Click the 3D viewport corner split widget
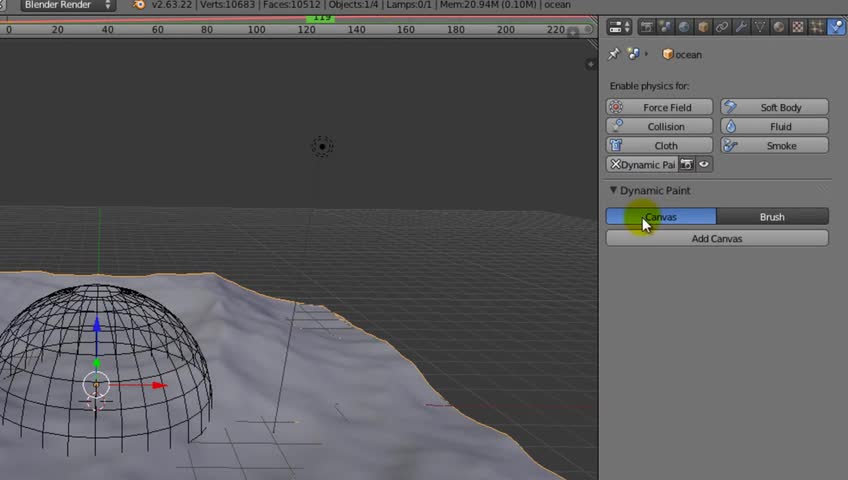The height and width of the screenshot is (480, 848). coord(593,43)
